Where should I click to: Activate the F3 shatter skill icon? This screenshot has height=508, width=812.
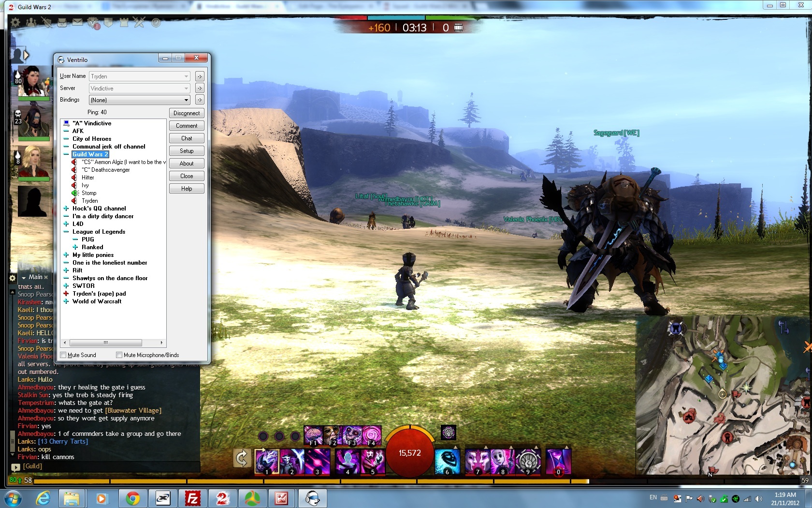(x=352, y=435)
